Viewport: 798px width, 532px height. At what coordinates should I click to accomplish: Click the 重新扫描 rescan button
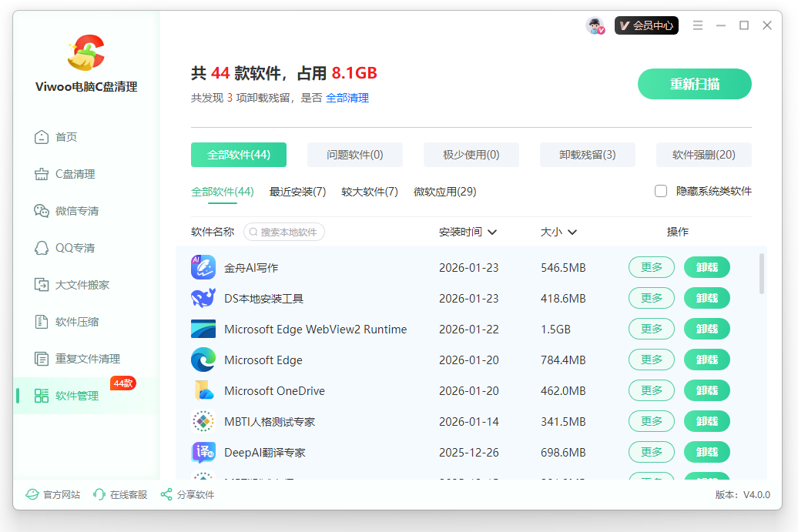click(x=694, y=84)
